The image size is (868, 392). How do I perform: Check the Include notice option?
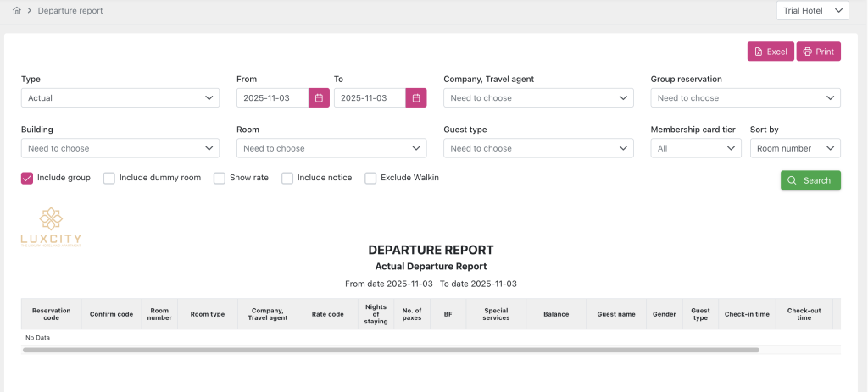(287, 178)
